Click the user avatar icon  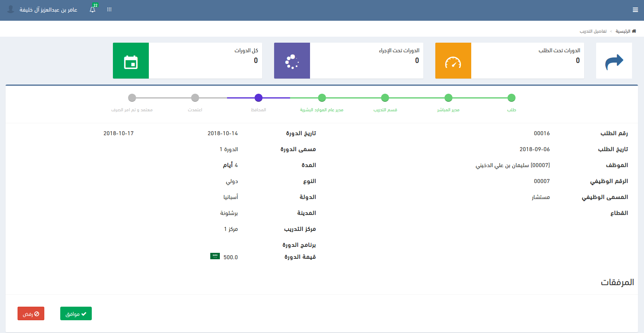(x=11, y=9)
